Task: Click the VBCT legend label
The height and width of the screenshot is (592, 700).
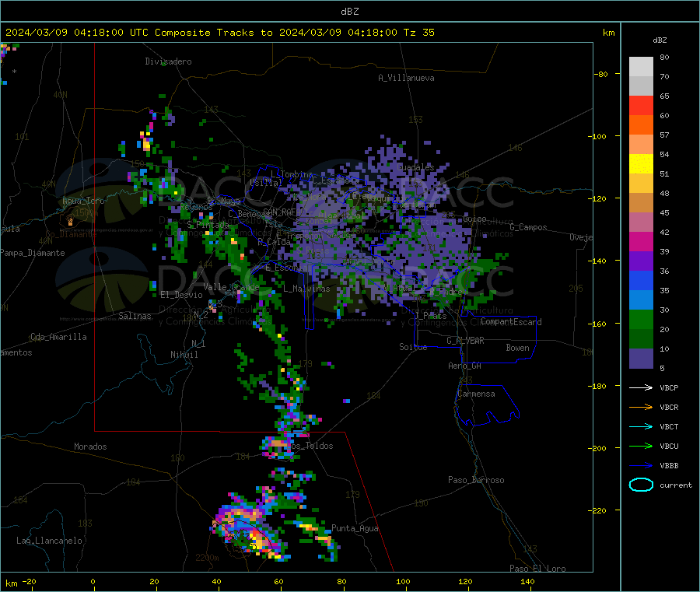Action: click(x=669, y=427)
